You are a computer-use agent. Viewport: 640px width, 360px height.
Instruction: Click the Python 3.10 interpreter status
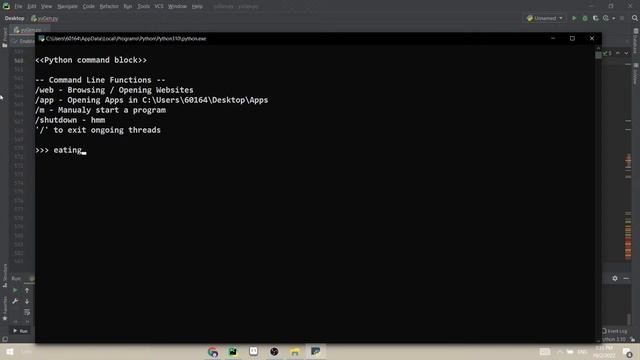(x=614, y=339)
